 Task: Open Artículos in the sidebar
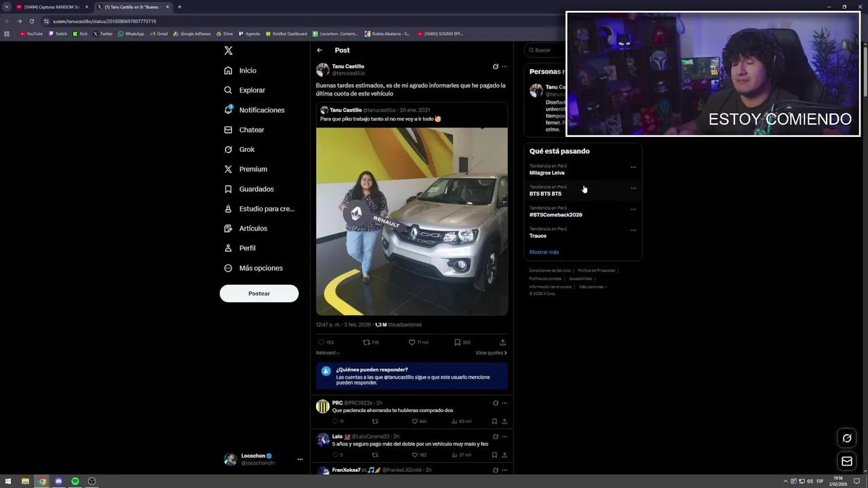245,228
